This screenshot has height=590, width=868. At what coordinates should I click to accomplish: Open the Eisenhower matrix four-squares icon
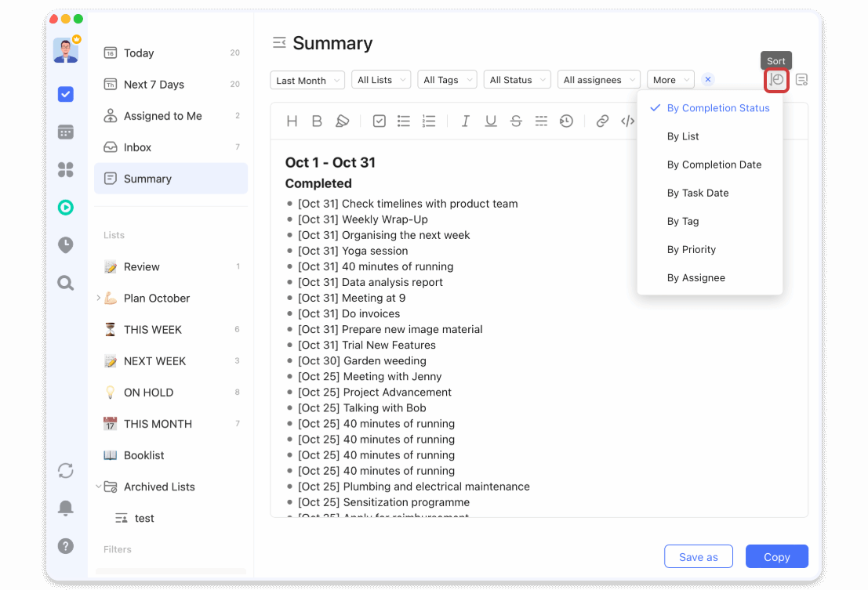point(66,169)
